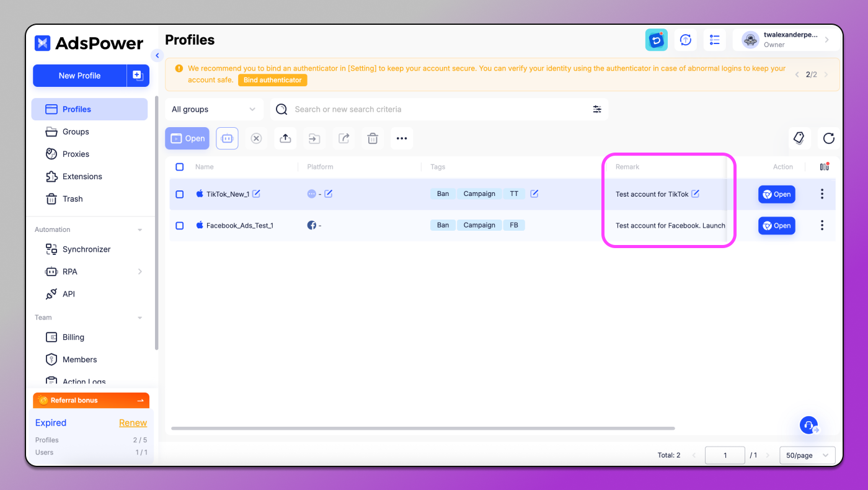The height and width of the screenshot is (490, 868).
Task: Open the Extensions sidebar item
Action: tap(82, 176)
